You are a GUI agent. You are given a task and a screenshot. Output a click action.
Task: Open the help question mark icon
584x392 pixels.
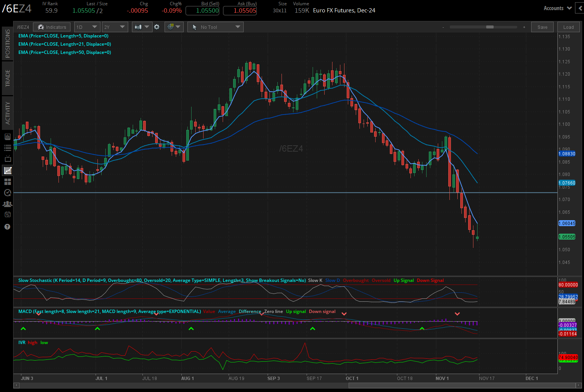coord(7,227)
